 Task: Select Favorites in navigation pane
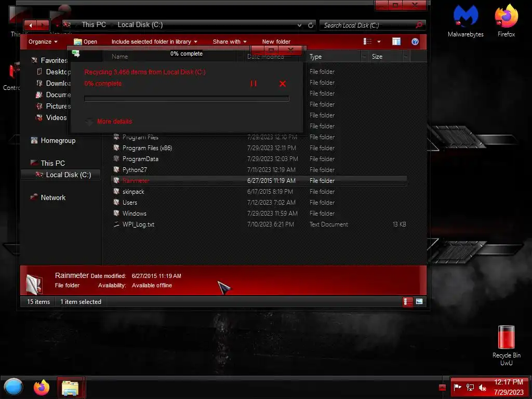[x=49, y=60]
